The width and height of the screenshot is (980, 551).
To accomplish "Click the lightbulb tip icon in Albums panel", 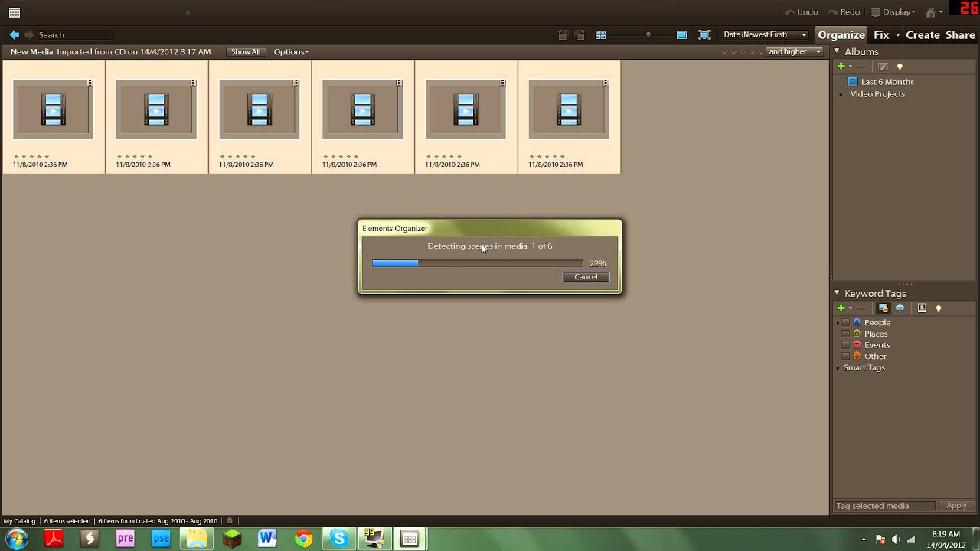I will click(x=900, y=67).
